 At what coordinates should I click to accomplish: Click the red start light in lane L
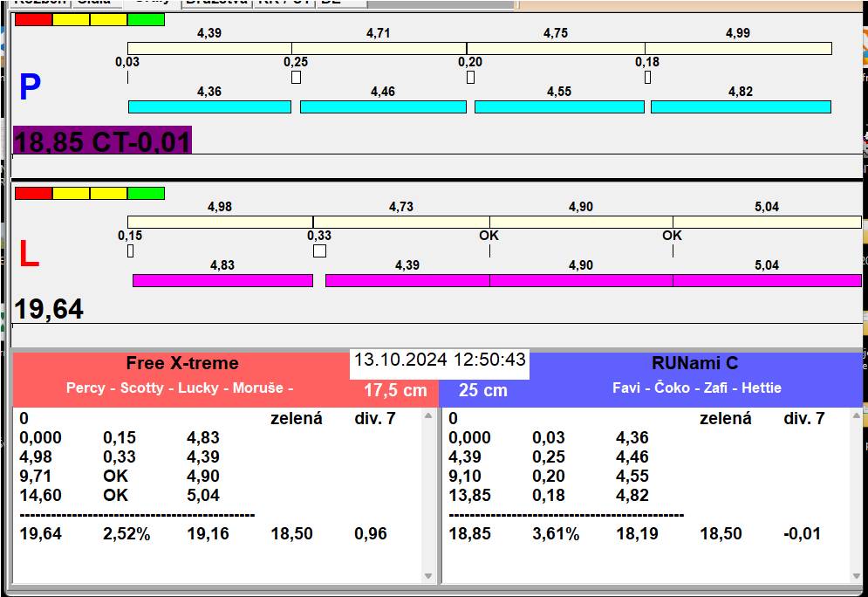point(33,193)
